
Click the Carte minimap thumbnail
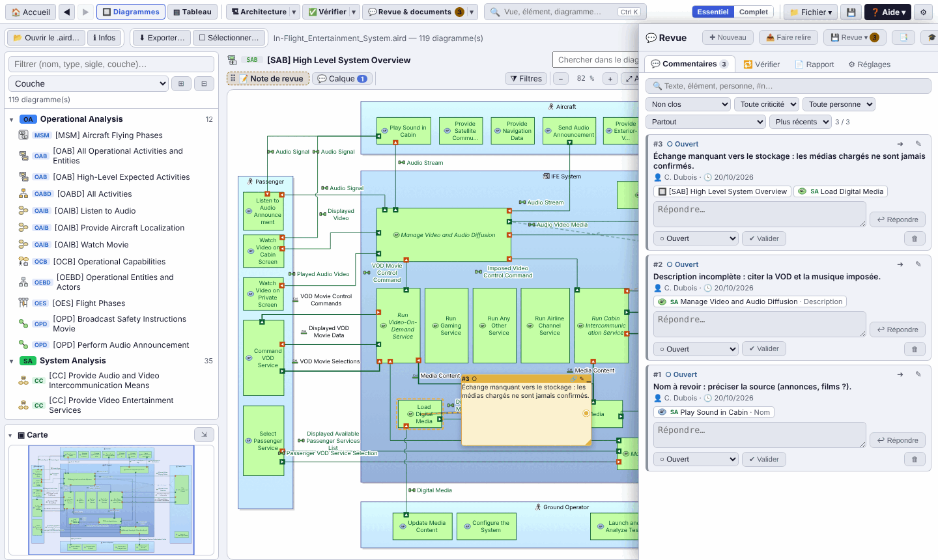[111, 500]
